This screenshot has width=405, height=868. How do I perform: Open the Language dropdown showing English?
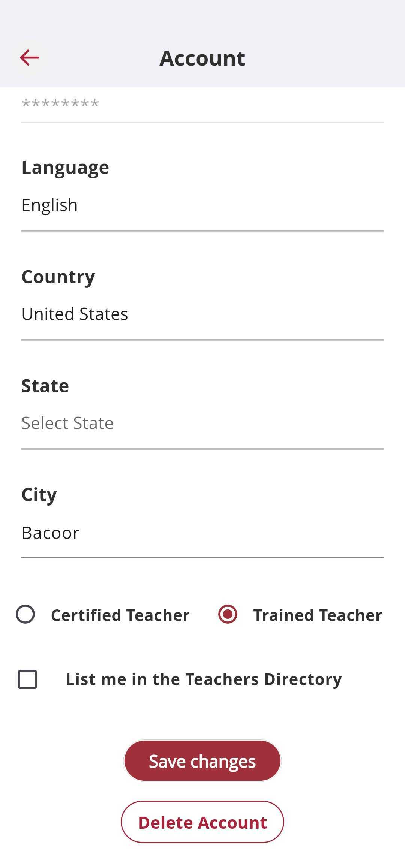(202, 205)
